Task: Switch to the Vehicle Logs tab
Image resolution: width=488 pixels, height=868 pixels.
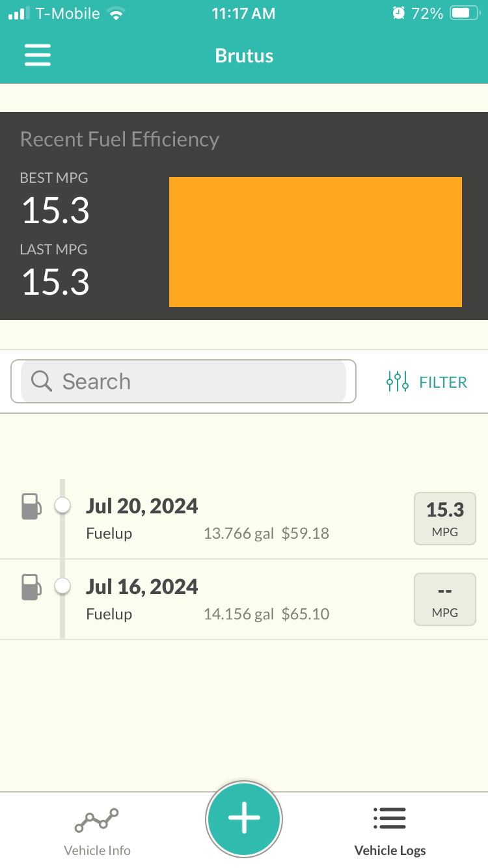Action: [390, 831]
